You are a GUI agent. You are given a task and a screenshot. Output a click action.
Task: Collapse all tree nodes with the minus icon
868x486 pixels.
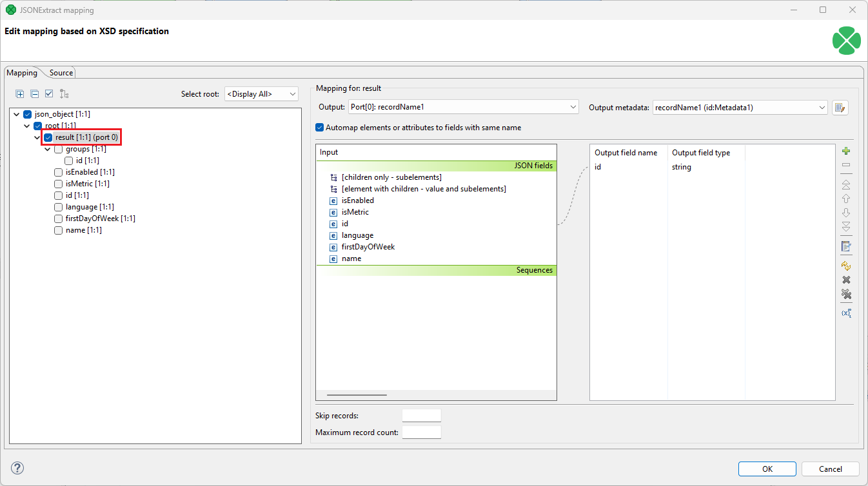pyautogui.click(x=34, y=93)
